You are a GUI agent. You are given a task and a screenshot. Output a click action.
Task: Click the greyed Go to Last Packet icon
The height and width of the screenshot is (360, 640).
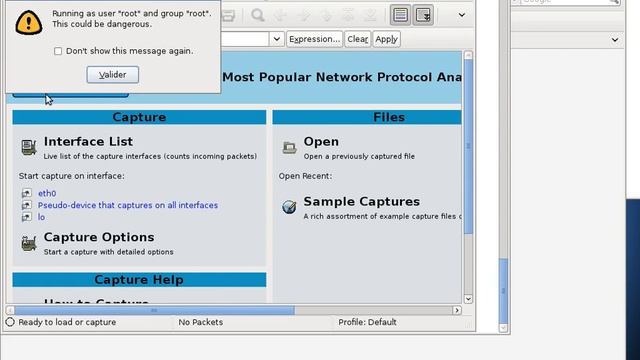click(x=370, y=16)
